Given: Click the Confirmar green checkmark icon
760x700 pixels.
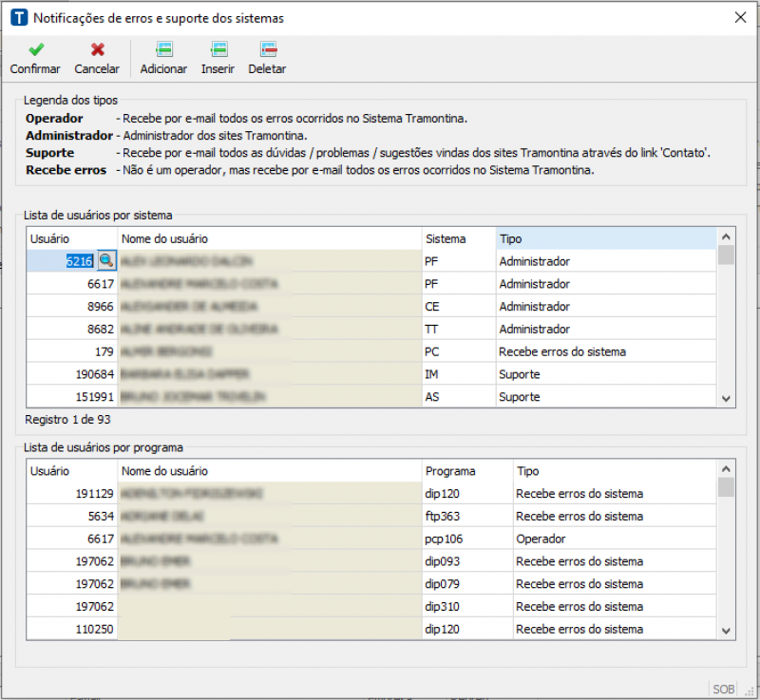Looking at the screenshot, I should pos(35,49).
